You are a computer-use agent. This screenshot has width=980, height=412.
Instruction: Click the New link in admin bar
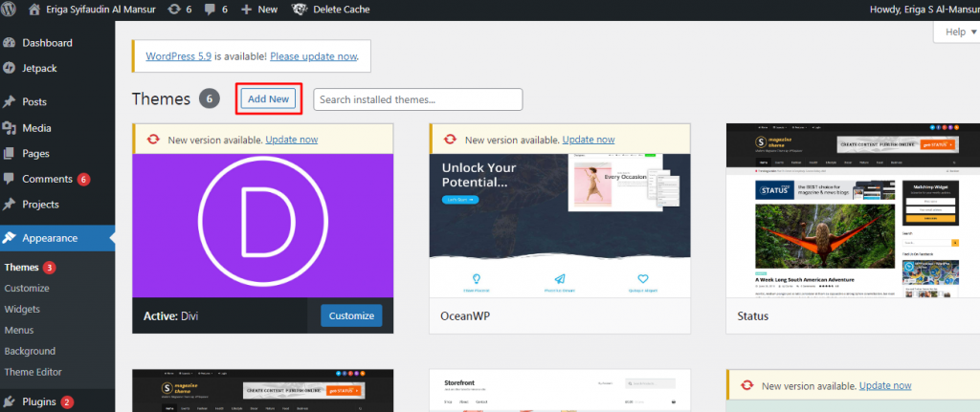[268, 10]
